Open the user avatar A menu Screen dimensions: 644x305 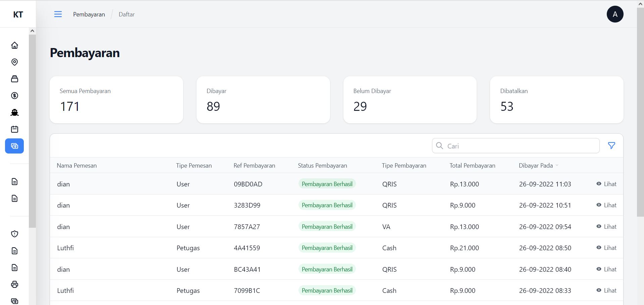pos(615,14)
